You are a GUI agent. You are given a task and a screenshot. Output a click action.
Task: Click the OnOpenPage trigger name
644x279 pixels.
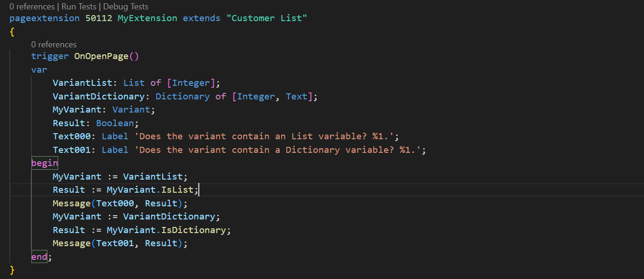(x=101, y=56)
